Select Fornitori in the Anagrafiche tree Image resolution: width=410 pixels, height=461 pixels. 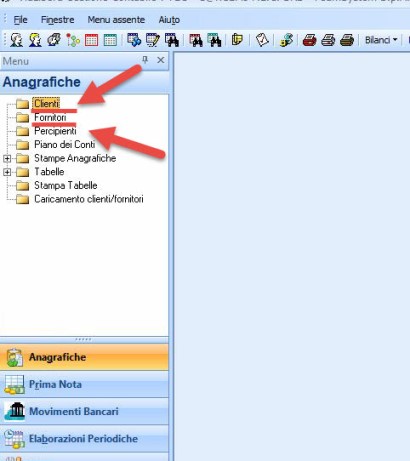[50, 117]
